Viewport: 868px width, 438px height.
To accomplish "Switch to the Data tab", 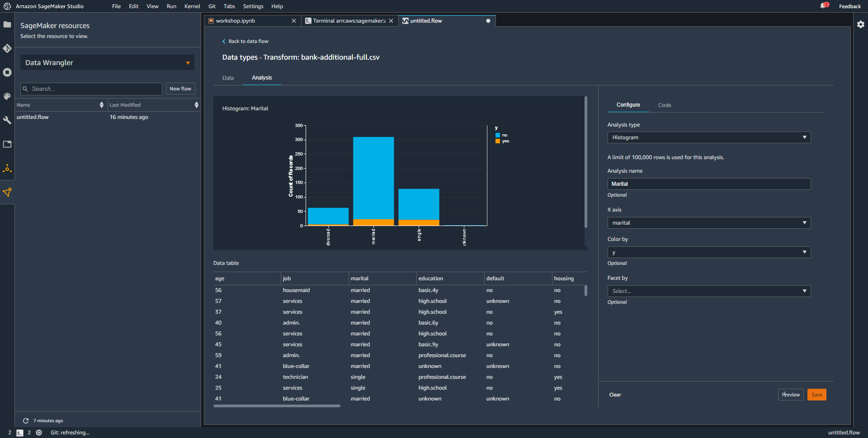I will click(228, 78).
